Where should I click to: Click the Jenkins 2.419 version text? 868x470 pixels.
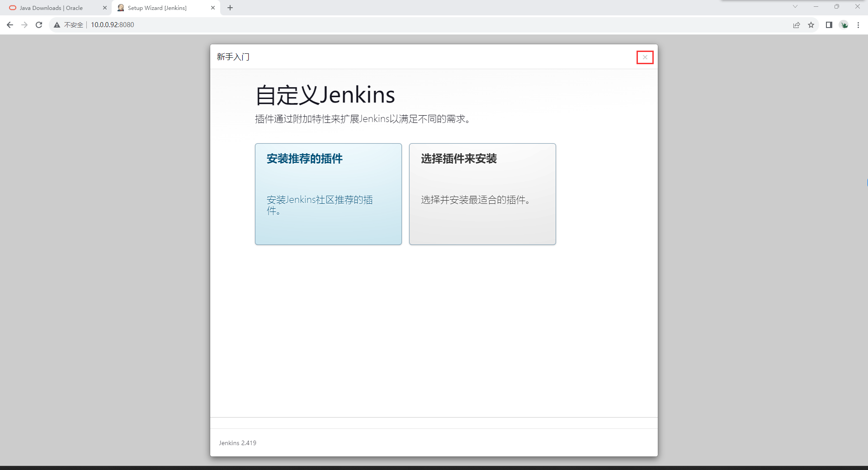click(x=237, y=443)
